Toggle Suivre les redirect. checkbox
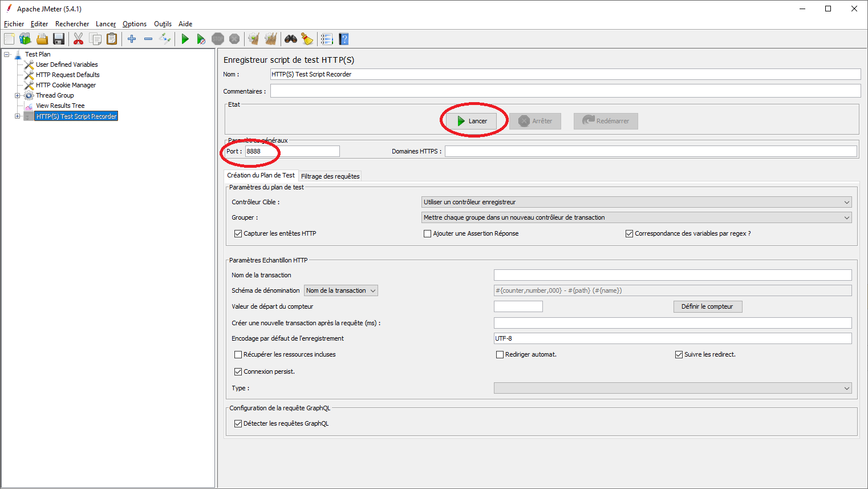868x489 pixels. coord(679,354)
